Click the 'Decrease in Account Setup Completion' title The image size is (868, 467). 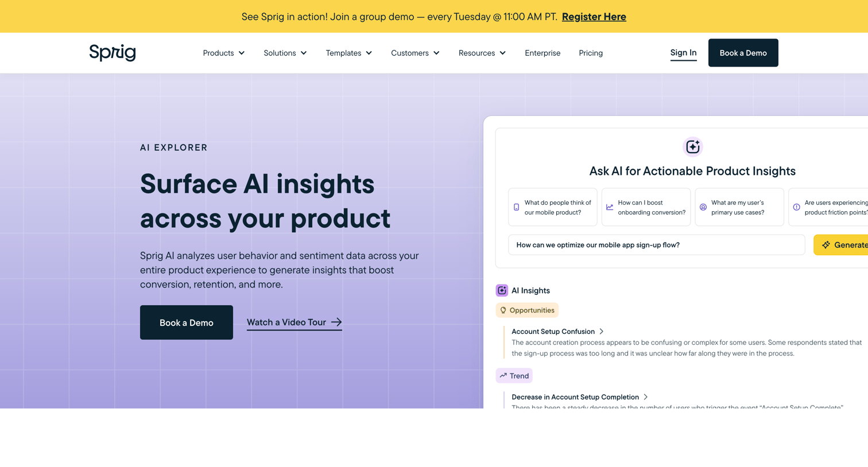tap(575, 397)
